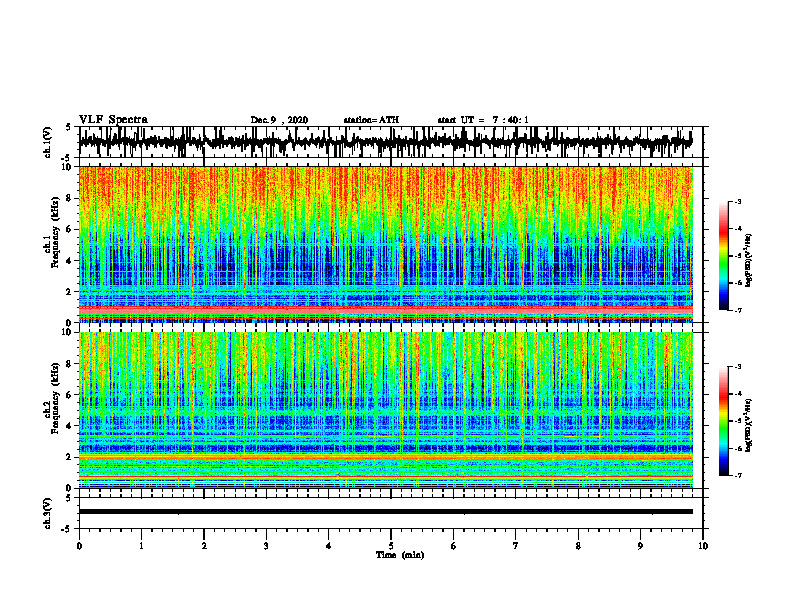Click the time axis tick label "9"
The height and width of the screenshot is (612, 792).
(640, 546)
